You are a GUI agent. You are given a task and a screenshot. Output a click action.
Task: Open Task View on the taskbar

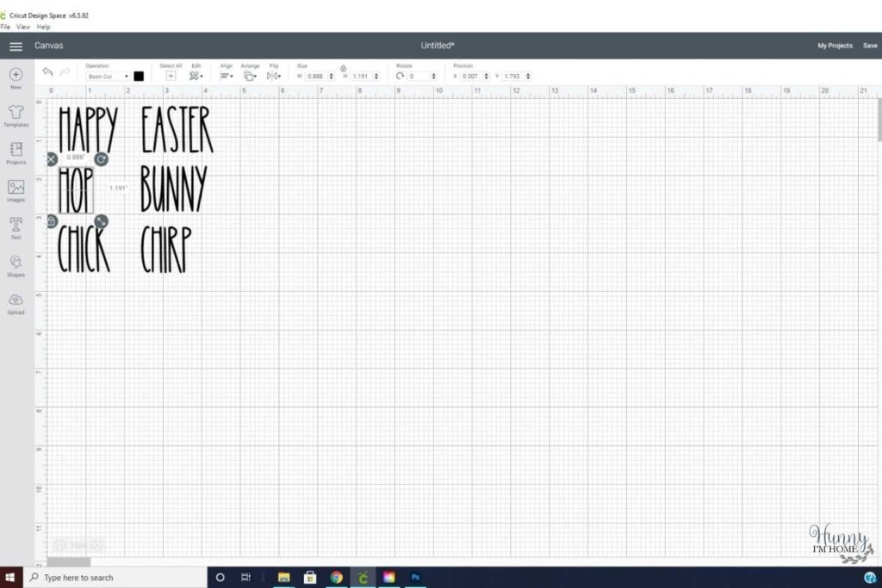pos(245,578)
